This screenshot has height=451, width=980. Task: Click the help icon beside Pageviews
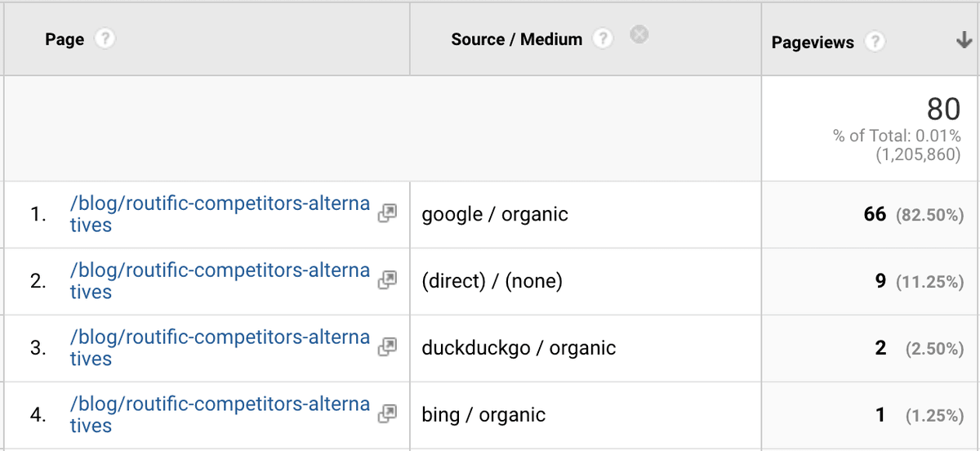(875, 42)
